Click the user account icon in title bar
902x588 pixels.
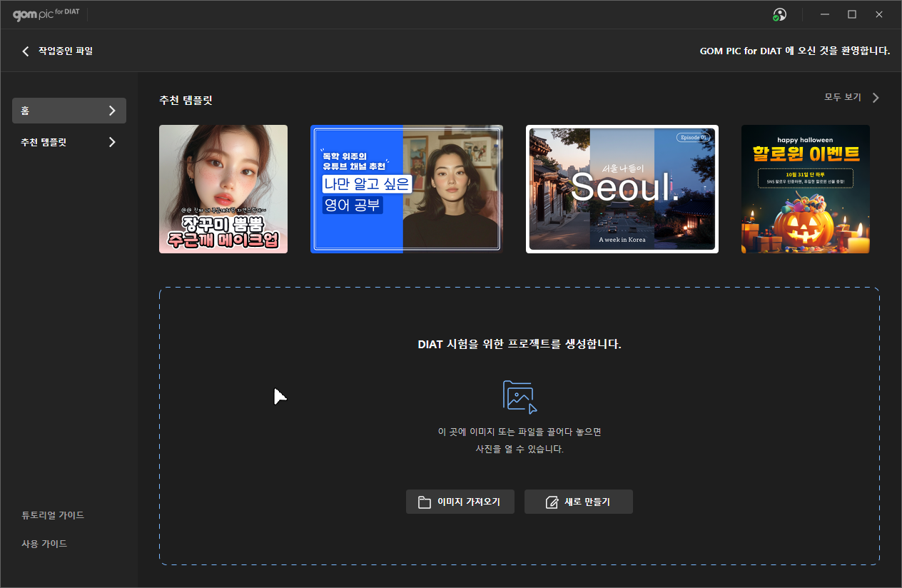point(779,15)
